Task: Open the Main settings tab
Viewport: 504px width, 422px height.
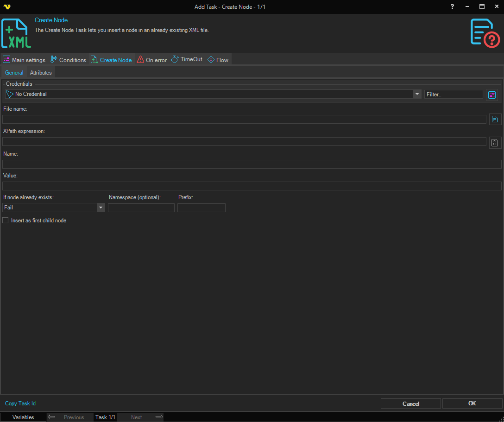Action: pos(24,60)
